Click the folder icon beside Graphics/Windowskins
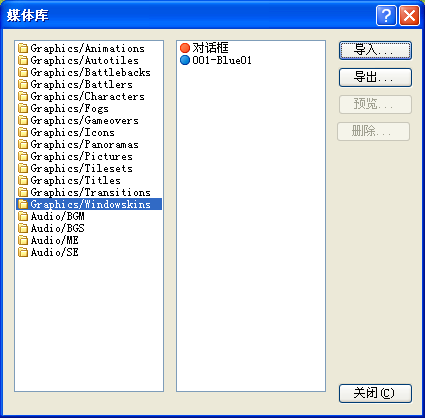Viewport: 425px width, 418px height. (x=23, y=204)
